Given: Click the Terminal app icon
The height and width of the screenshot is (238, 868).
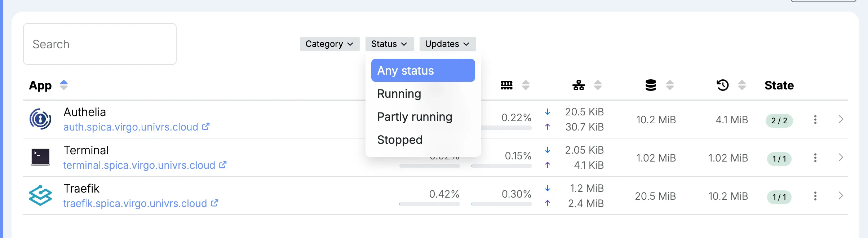Looking at the screenshot, I should (40, 157).
